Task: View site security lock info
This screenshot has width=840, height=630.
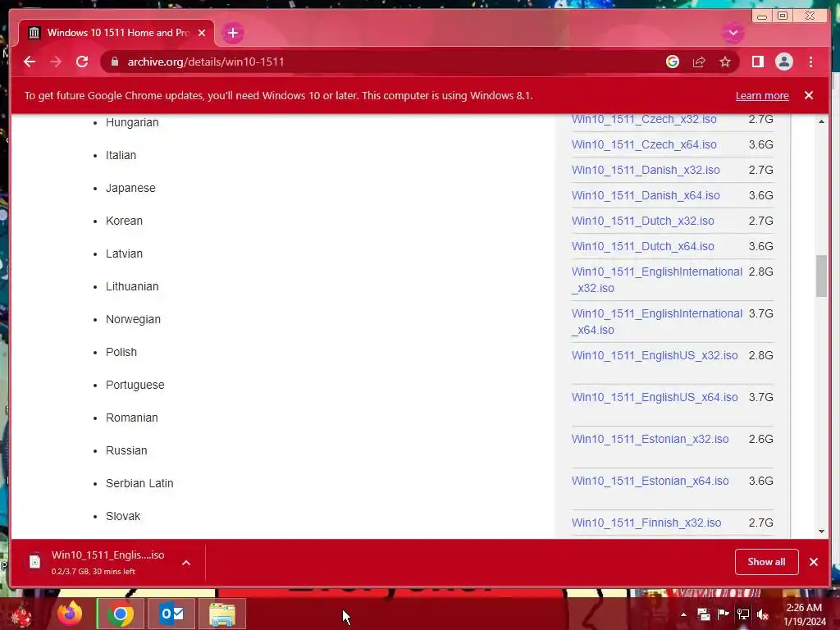Action: point(114,62)
